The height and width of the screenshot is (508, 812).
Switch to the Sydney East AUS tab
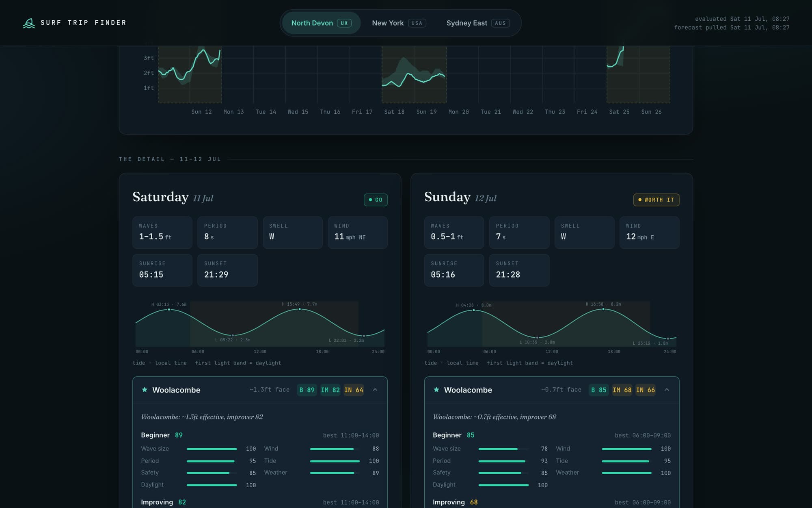point(478,23)
